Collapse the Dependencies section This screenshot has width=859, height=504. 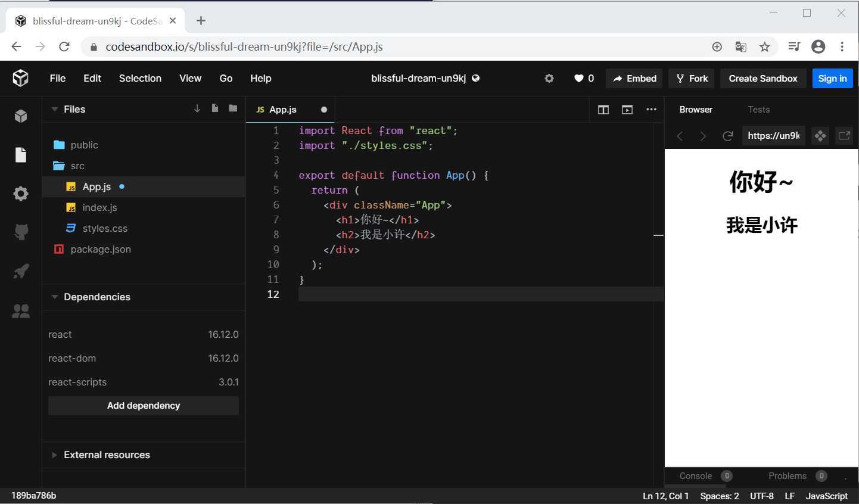click(x=55, y=297)
